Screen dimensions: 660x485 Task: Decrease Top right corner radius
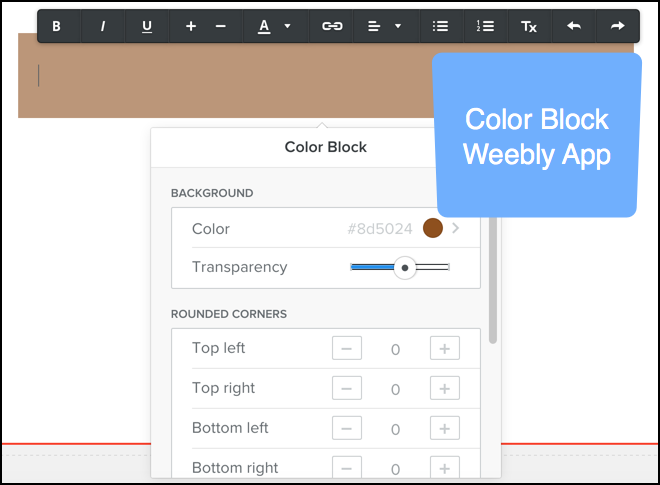347,388
